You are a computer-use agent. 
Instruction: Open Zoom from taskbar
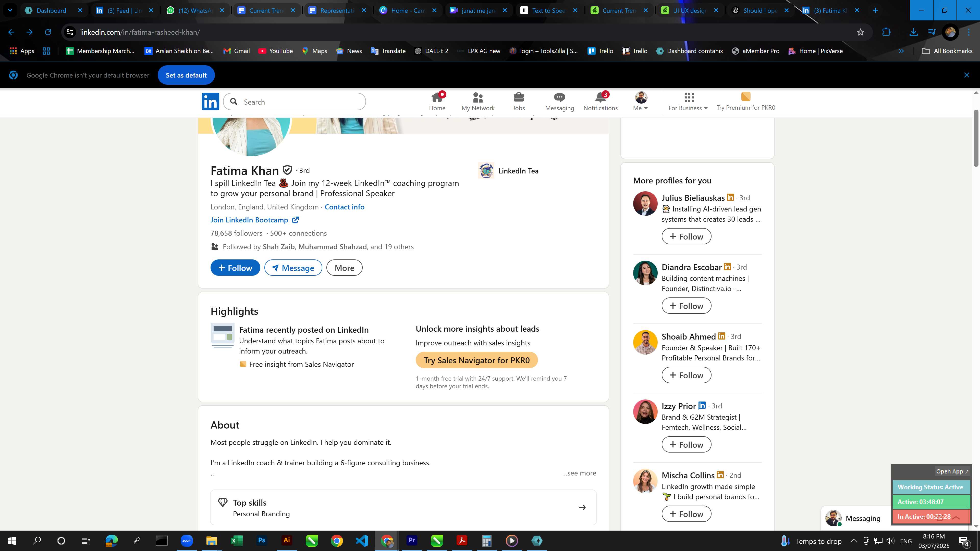coord(186,540)
